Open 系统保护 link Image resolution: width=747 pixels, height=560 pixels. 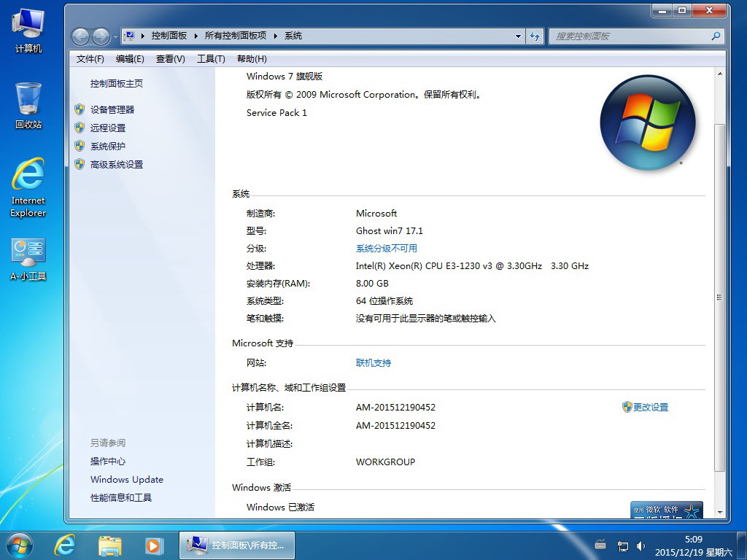click(108, 146)
